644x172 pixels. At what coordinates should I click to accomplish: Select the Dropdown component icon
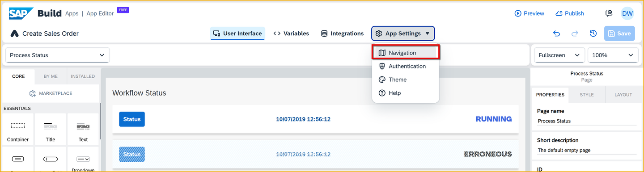pos(83,159)
